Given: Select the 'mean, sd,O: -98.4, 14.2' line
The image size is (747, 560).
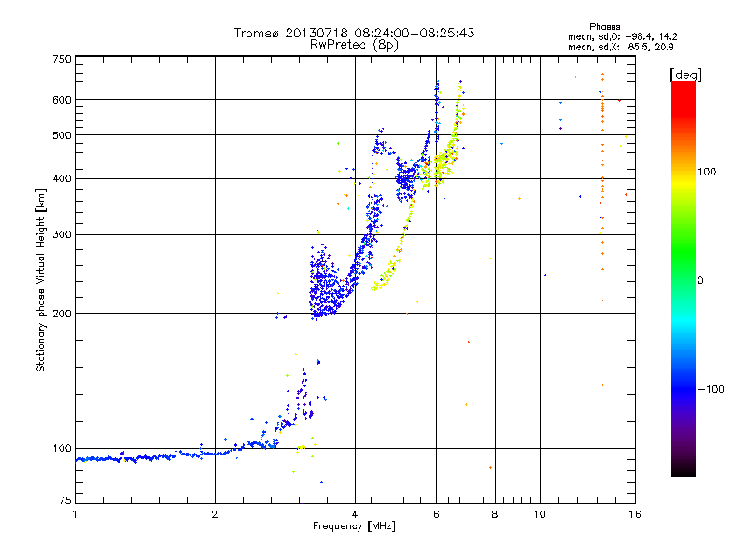Looking at the screenshot, I should click(622, 36).
